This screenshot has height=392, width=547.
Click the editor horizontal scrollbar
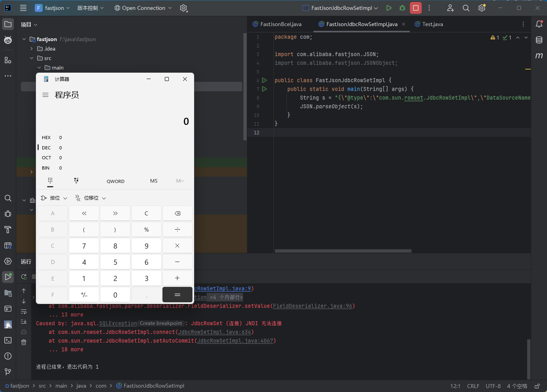[x=343, y=251]
